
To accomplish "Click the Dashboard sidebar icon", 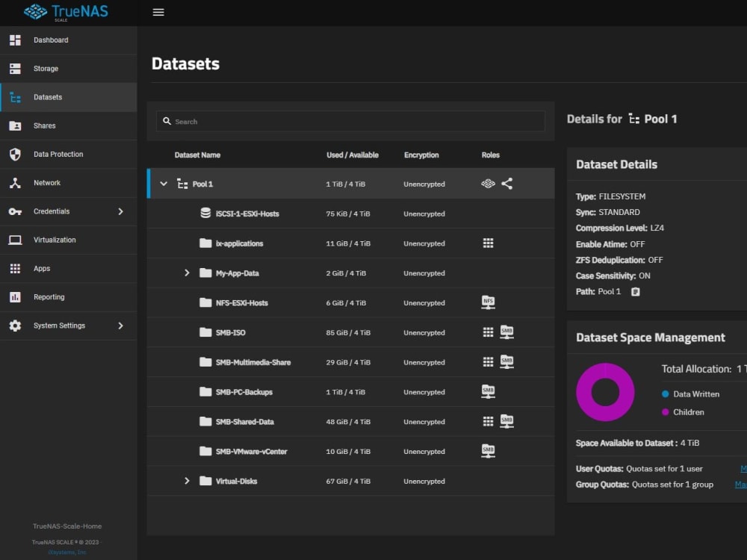I will click(x=15, y=40).
